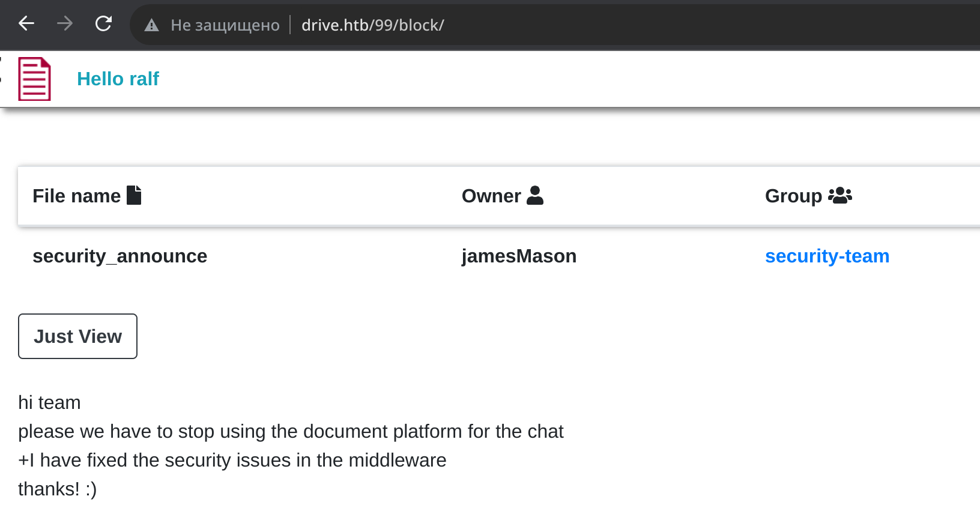This screenshot has height=526, width=980.
Task: Select the security_announce file name
Action: 119,256
